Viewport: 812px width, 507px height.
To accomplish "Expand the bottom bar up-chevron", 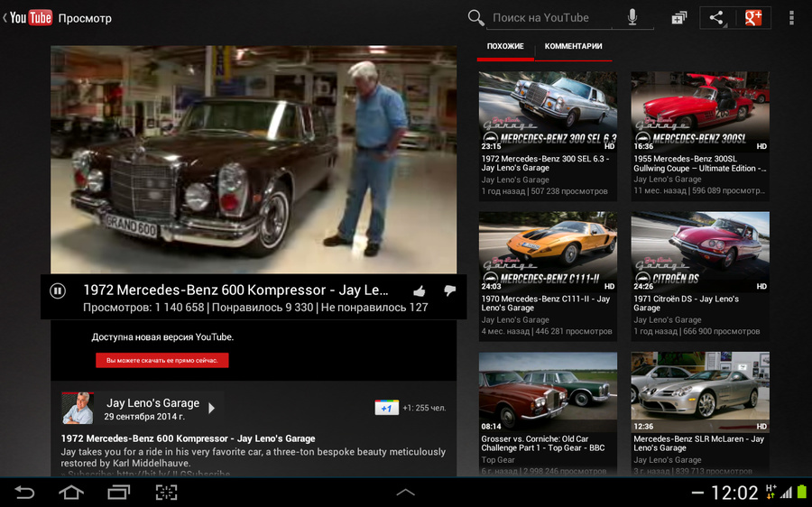I will coord(405,493).
